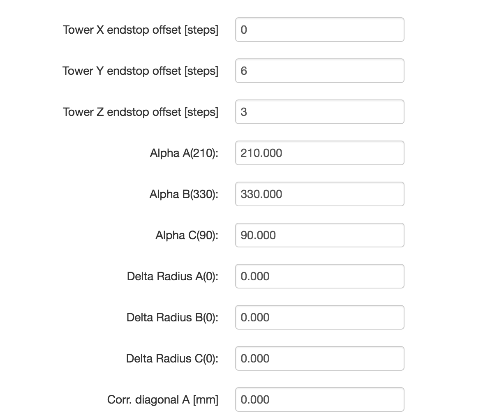Viewport: 504px width, 420px height.
Task: Focus the Delta Radius B(0) value box
Action: [x=319, y=317]
